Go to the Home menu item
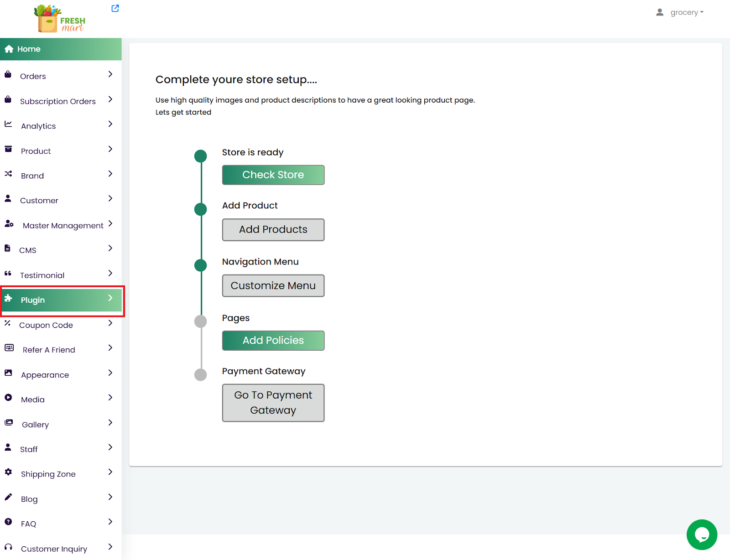730x560 pixels. tap(29, 49)
